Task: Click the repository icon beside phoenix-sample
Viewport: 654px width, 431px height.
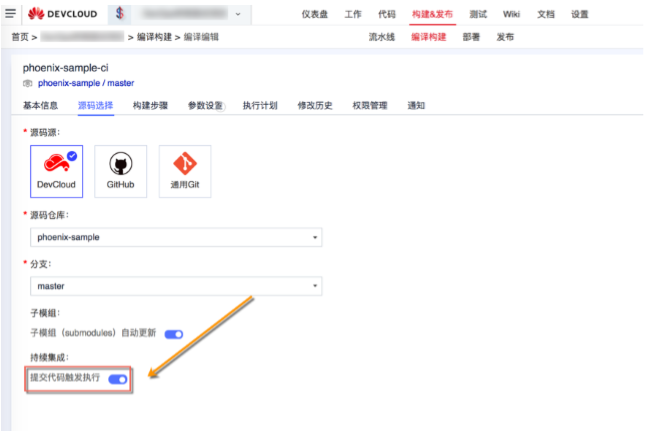Action: click(x=28, y=83)
